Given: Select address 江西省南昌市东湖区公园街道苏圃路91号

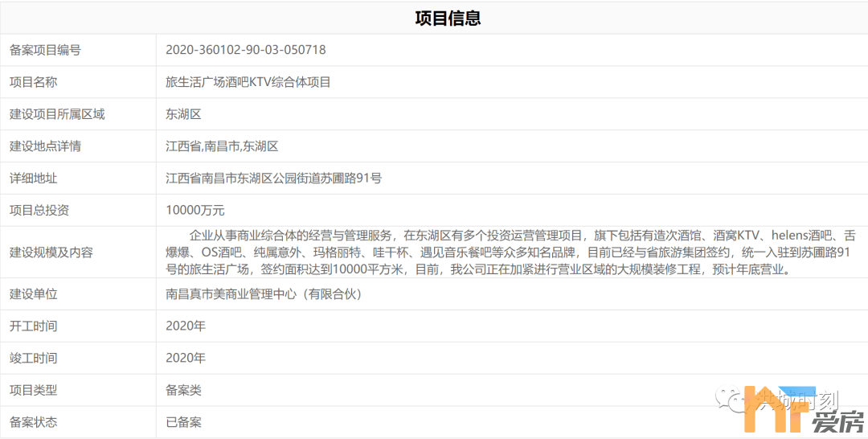Looking at the screenshot, I should point(273,178).
